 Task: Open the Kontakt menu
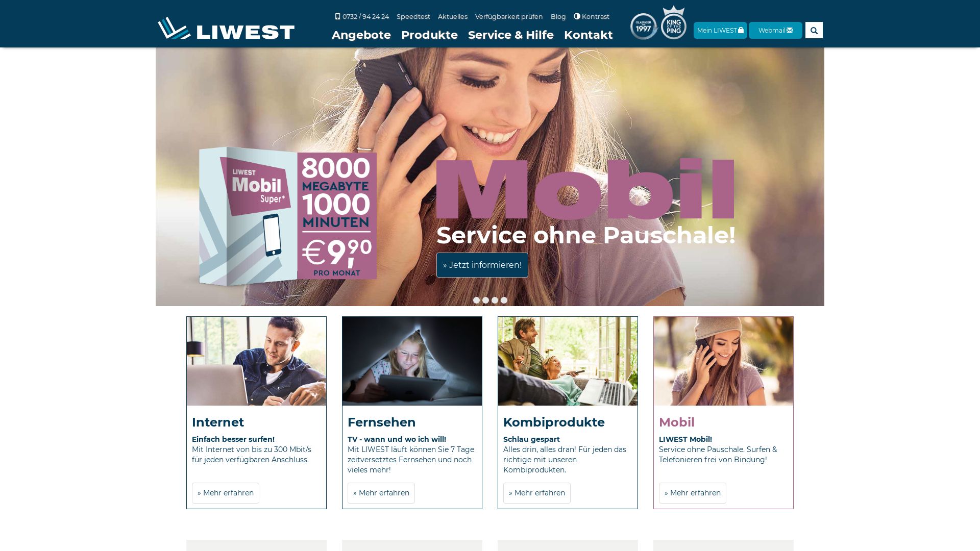(x=589, y=35)
